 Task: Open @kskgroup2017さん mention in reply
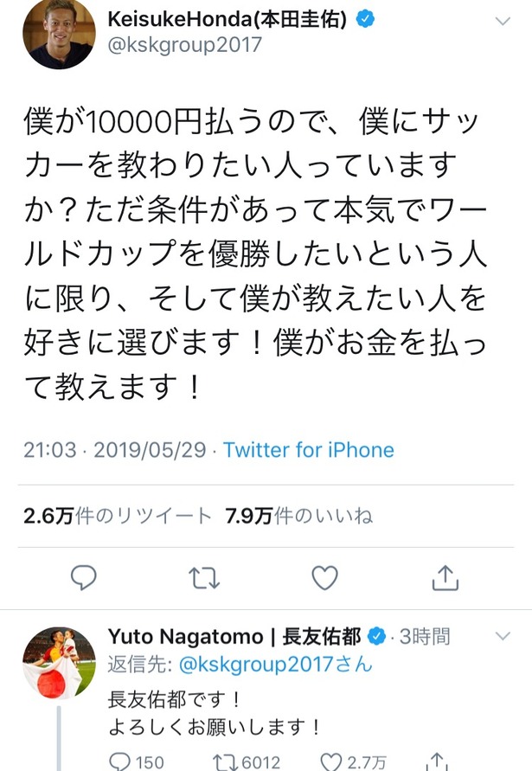pos(275,665)
